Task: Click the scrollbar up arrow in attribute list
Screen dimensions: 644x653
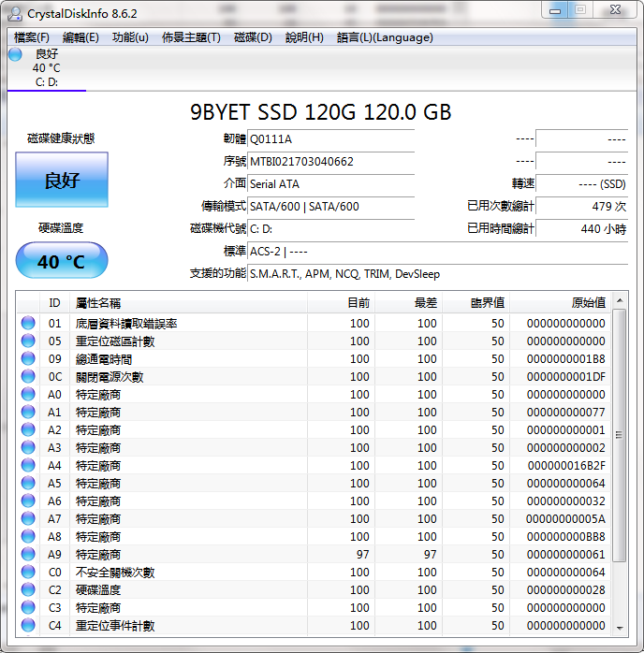Action: click(620, 300)
